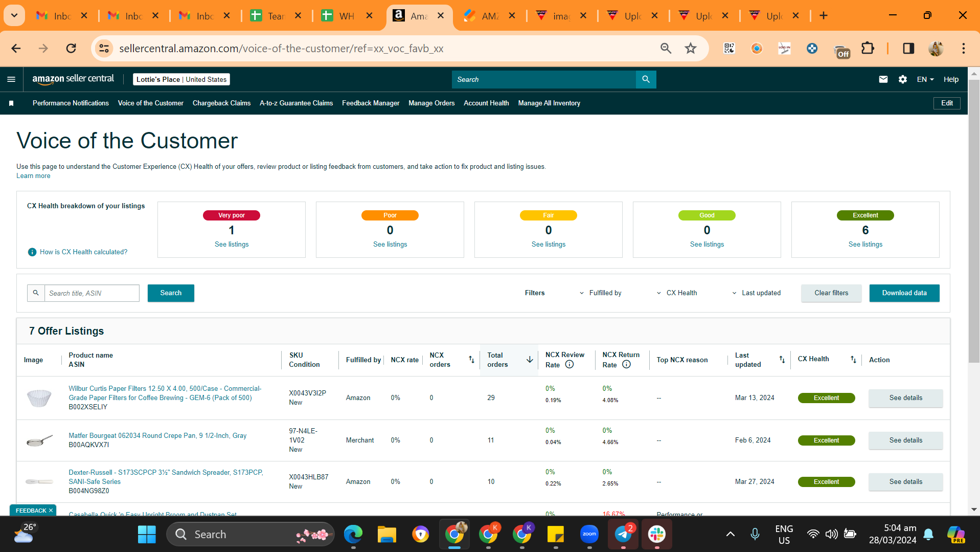Screen dimensions: 980x552
Task: Open Telegram from taskbar
Action: [x=623, y=535]
